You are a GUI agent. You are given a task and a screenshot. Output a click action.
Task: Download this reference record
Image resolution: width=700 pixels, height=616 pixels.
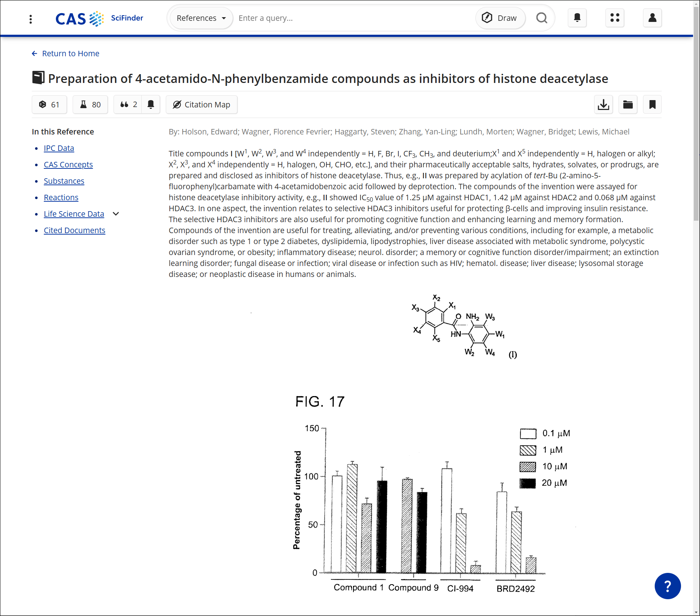tap(603, 105)
